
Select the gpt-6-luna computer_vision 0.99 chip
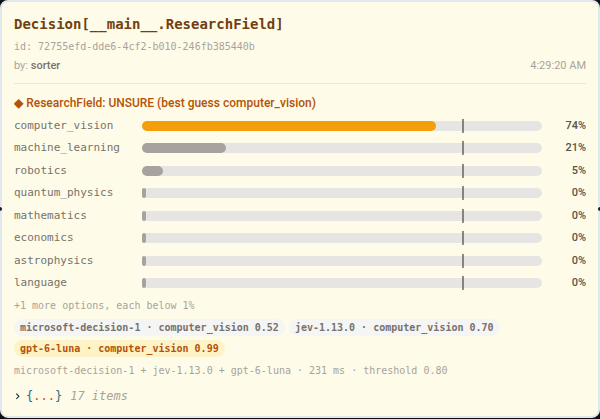click(x=119, y=349)
